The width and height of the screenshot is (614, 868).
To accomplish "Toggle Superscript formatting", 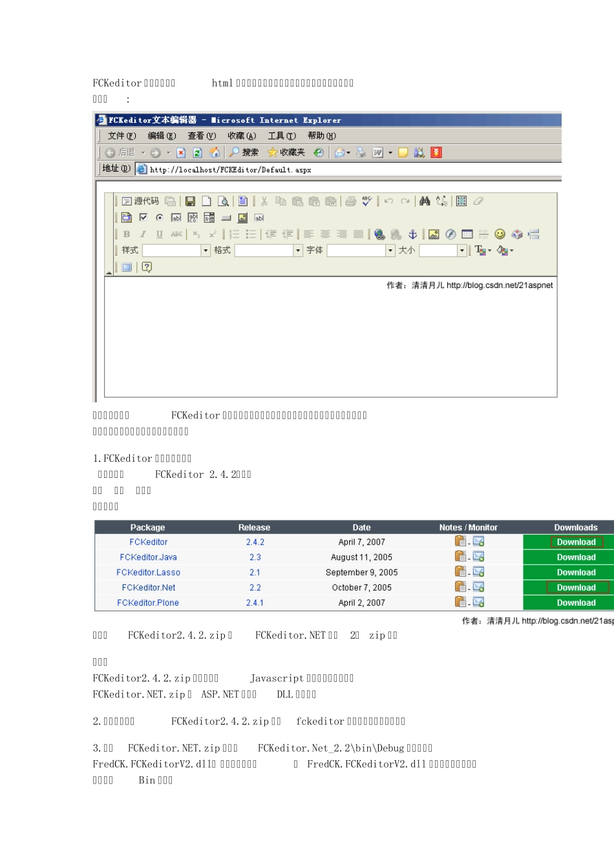I will [x=212, y=234].
